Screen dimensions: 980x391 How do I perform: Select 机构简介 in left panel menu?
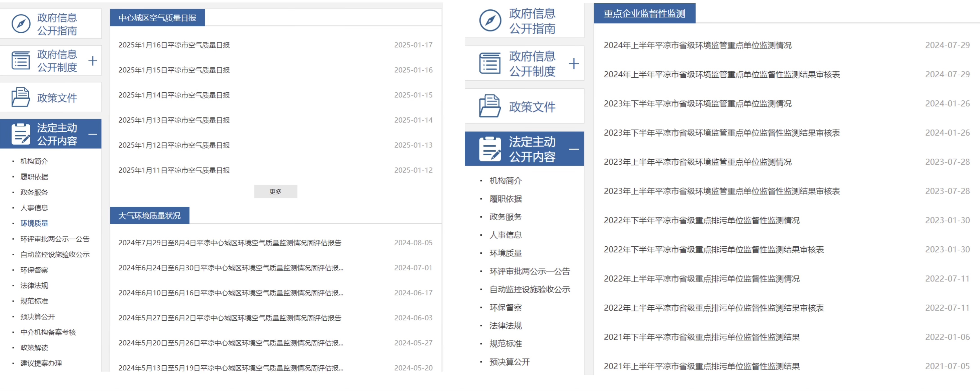click(34, 161)
